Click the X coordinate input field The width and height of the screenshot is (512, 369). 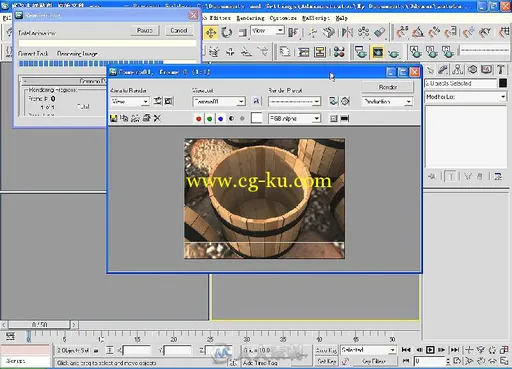click(x=137, y=350)
